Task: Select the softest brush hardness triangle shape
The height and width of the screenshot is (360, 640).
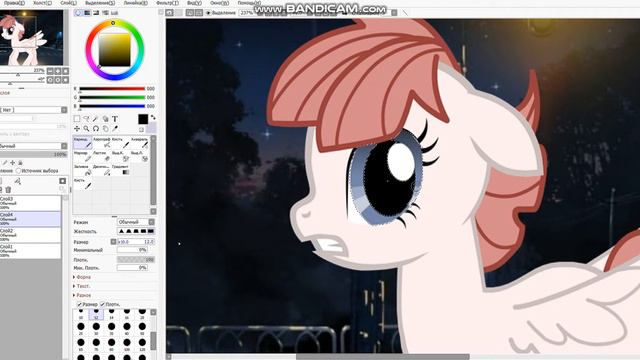Action: point(121,231)
